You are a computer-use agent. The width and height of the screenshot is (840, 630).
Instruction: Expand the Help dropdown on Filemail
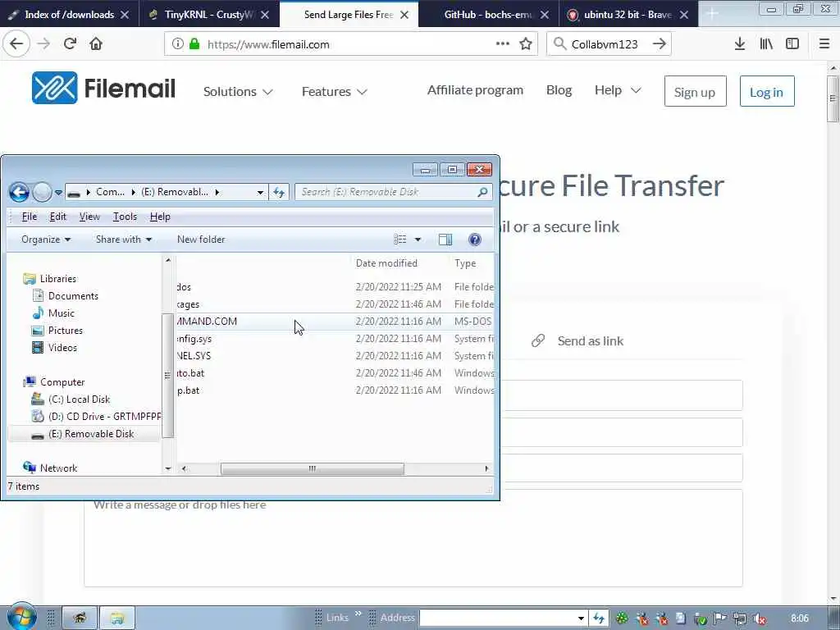click(618, 90)
